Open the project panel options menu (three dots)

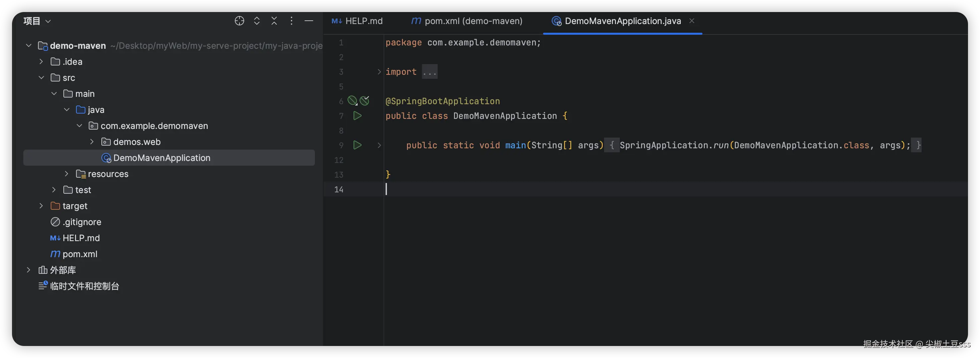292,21
